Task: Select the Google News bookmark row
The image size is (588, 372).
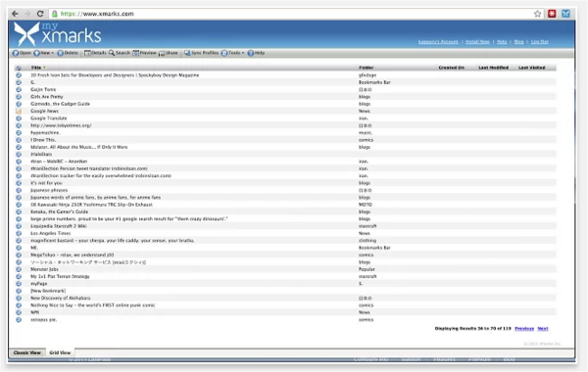Action: [285, 112]
